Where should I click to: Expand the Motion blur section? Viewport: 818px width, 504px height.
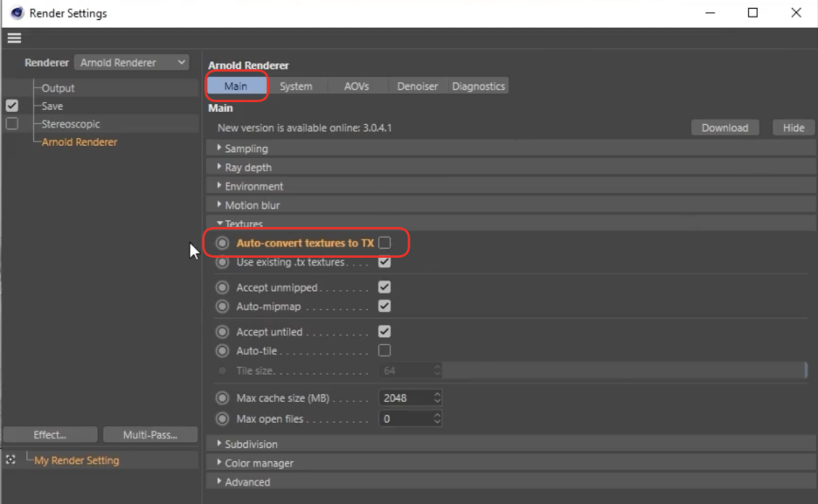[x=511, y=204]
